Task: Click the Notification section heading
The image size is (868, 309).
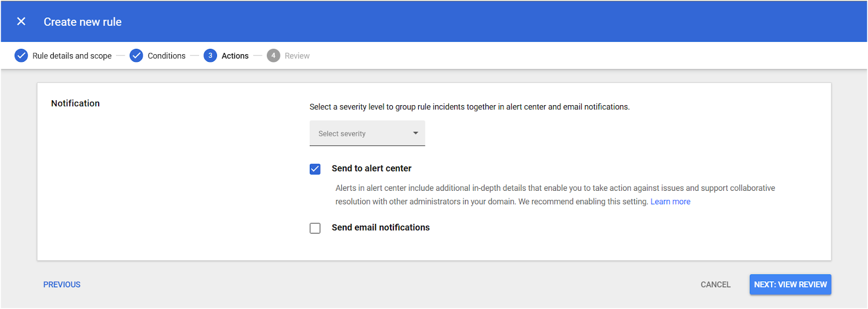Action: tap(75, 104)
